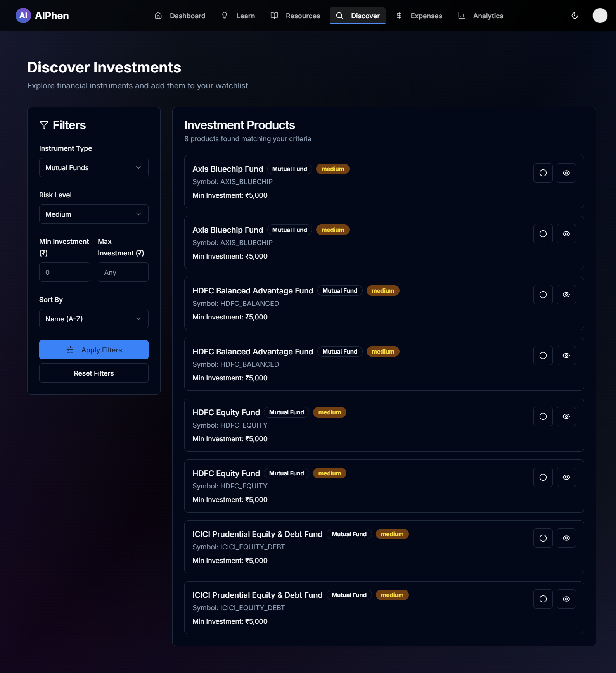Click the "Explore financial instruments" subtitle text
Screen dimensions: 616x673
(x=137, y=86)
